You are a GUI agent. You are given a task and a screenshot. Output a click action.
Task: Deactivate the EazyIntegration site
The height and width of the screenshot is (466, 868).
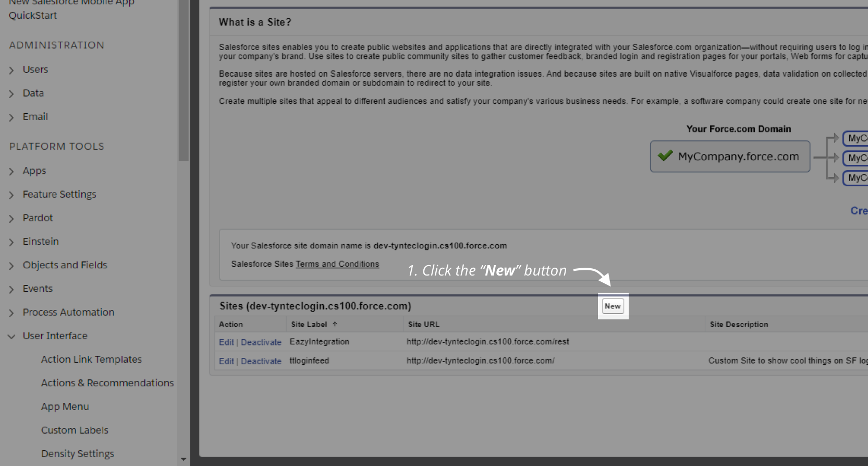pyautogui.click(x=261, y=342)
